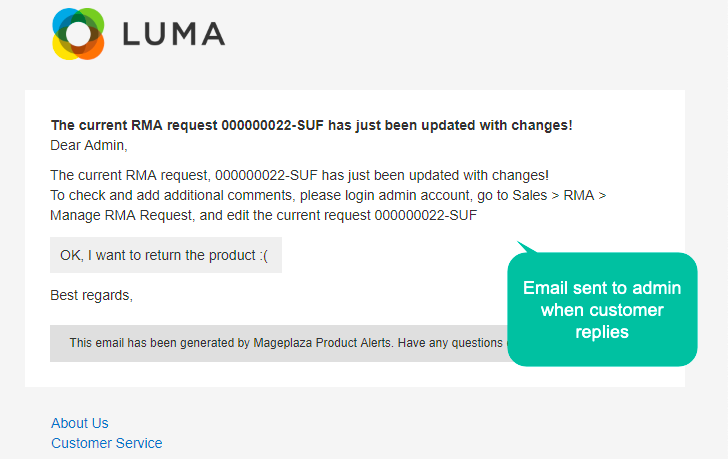
Task: Click the 'Sales > RMA >' navigation path text
Action: point(559,195)
